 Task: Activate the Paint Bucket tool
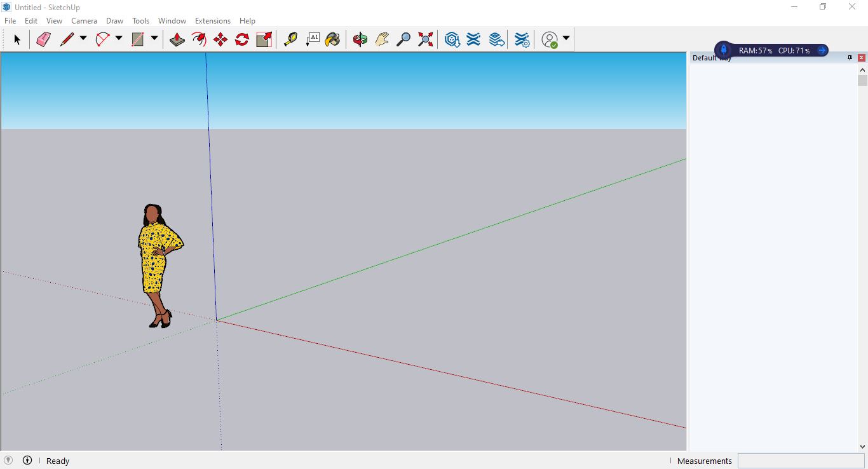pos(332,39)
